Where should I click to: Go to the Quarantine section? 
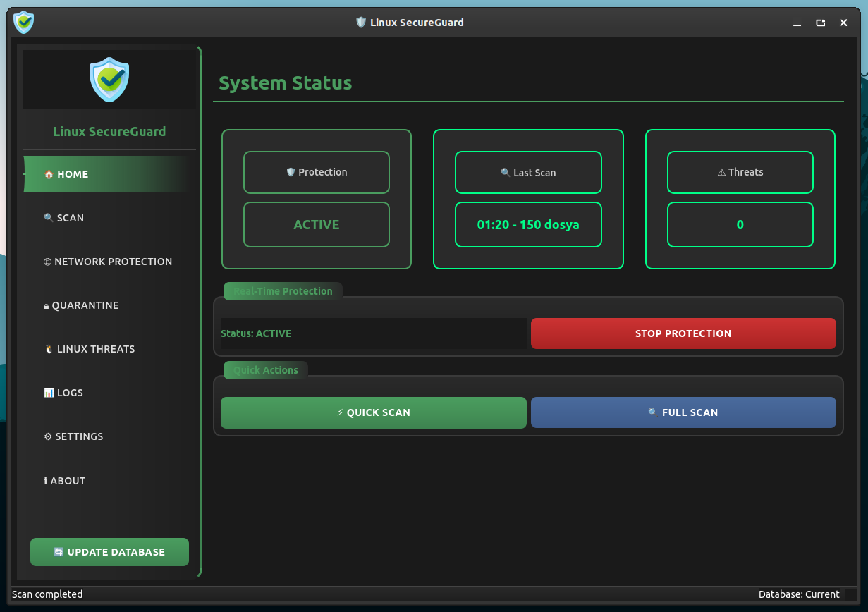[x=85, y=305]
